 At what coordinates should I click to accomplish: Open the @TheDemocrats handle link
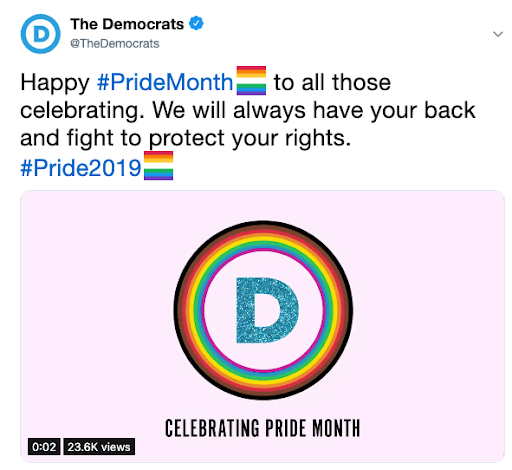click(x=115, y=44)
